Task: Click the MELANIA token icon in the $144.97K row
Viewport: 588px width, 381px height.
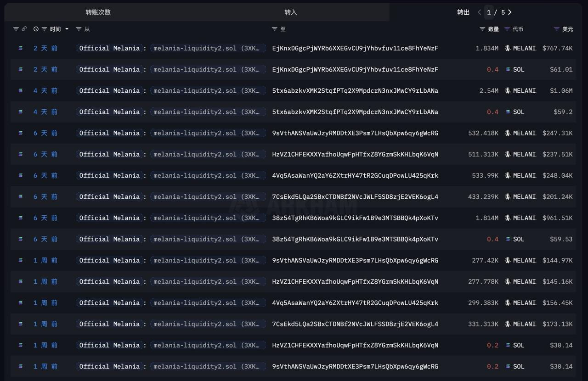Action: click(x=508, y=260)
